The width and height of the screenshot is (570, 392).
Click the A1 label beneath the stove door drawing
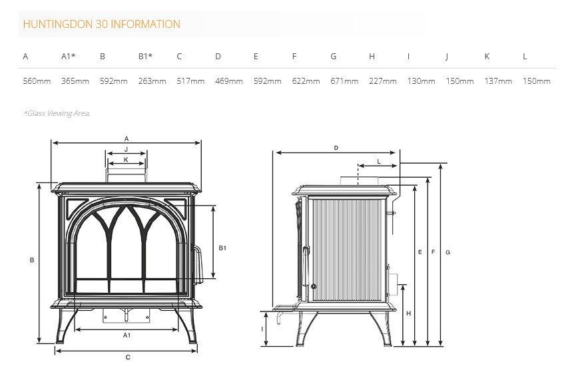(x=127, y=335)
